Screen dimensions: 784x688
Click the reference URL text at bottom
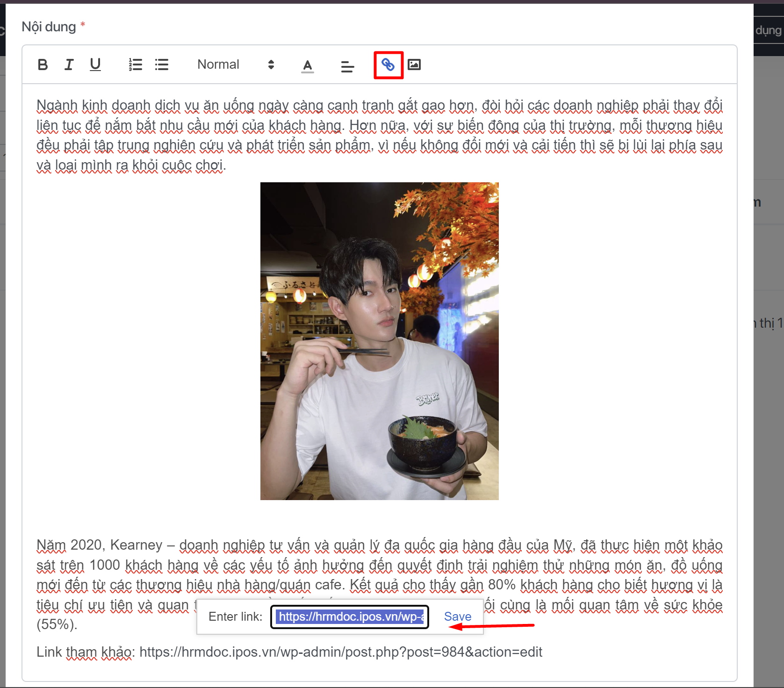click(x=340, y=652)
